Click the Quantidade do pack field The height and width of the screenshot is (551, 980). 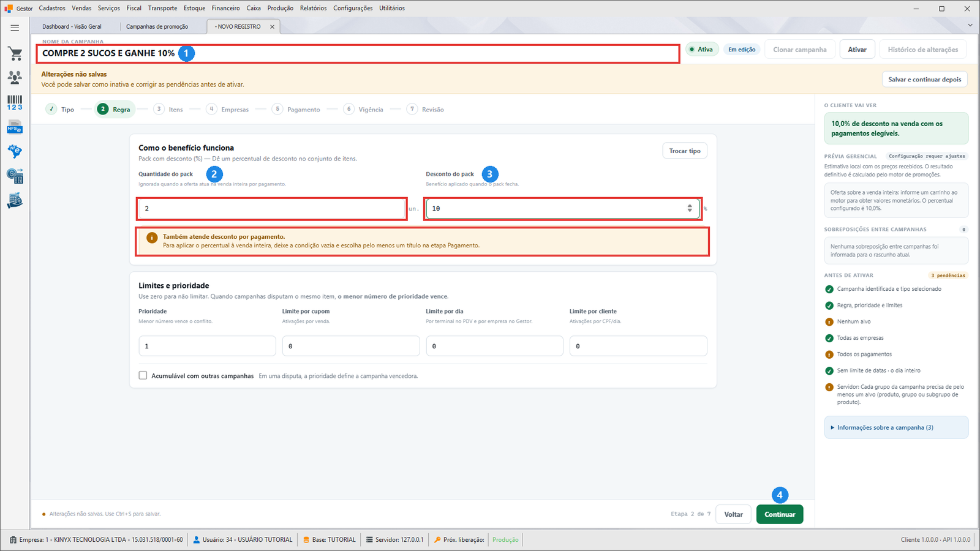point(272,209)
